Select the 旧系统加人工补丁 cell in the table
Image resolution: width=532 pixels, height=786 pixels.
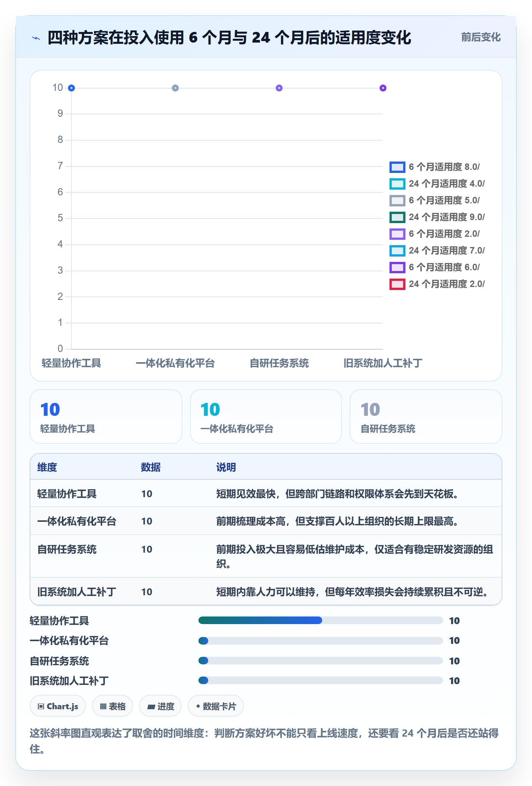(77, 592)
